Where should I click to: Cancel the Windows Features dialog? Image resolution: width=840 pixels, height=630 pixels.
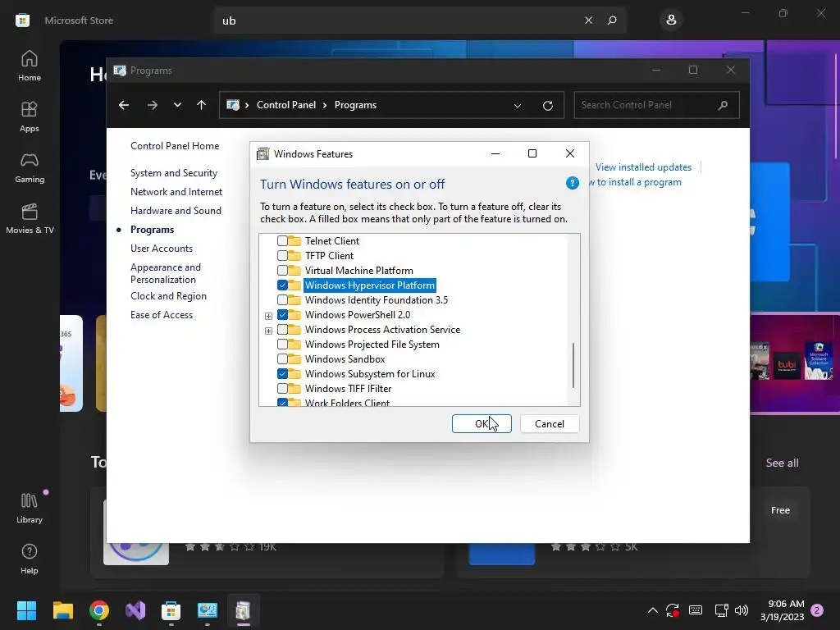coord(550,424)
